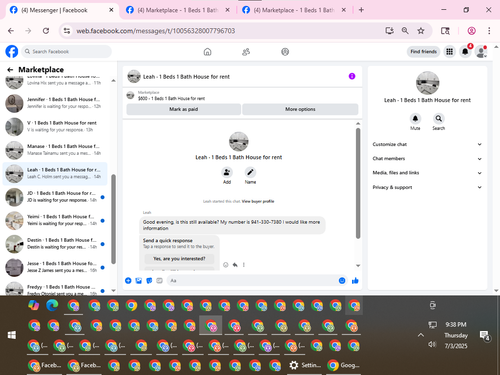Image resolution: width=500 pixels, height=375 pixels.
Task: Open Microsoft Edge from taskbar
Action: pos(52,305)
